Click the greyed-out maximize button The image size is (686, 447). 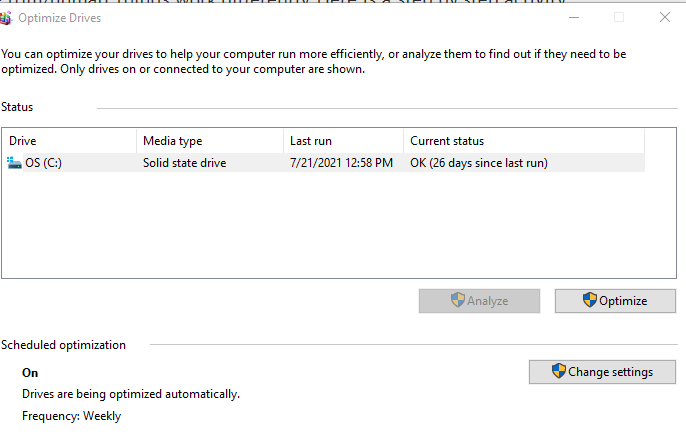click(619, 17)
